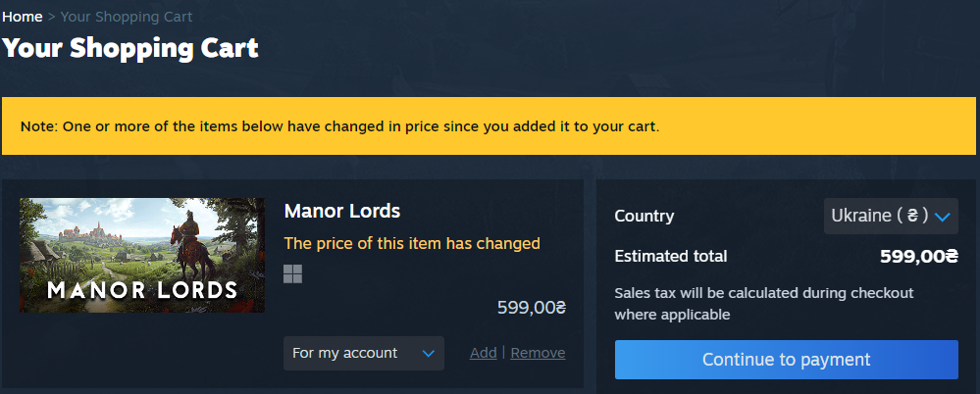The width and height of the screenshot is (980, 394).
Task: Open the Manor Lords title link
Action: click(342, 211)
